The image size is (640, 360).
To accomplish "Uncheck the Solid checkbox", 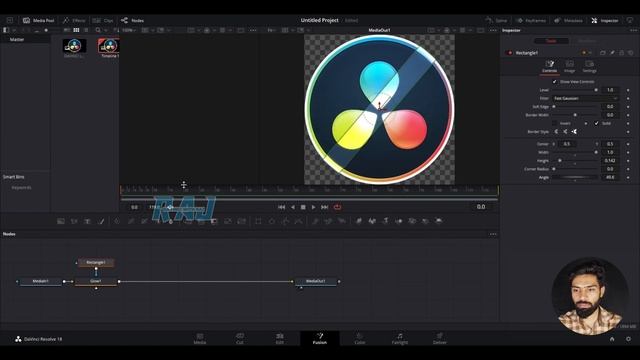I will pos(596,123).
